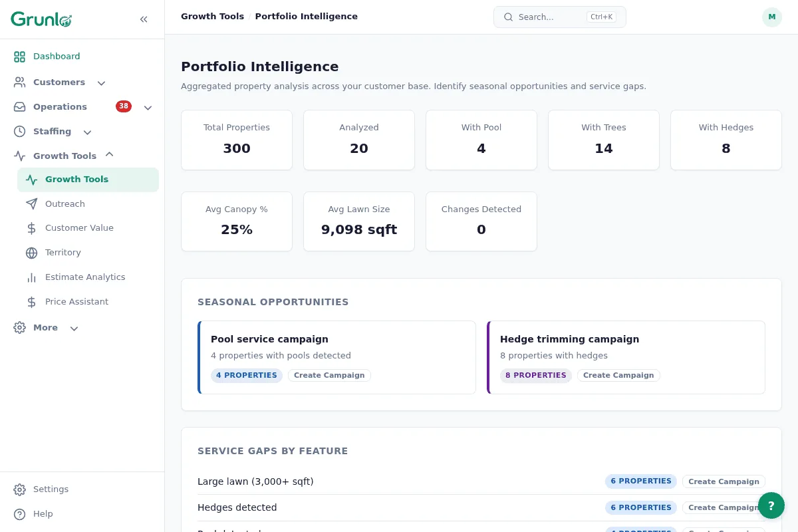Image resolution: width=798 pixels, height=532 pixels.
Task: Select the active Growth Tools sub-item
Action: pyautogui.click(x=88, y=180)
